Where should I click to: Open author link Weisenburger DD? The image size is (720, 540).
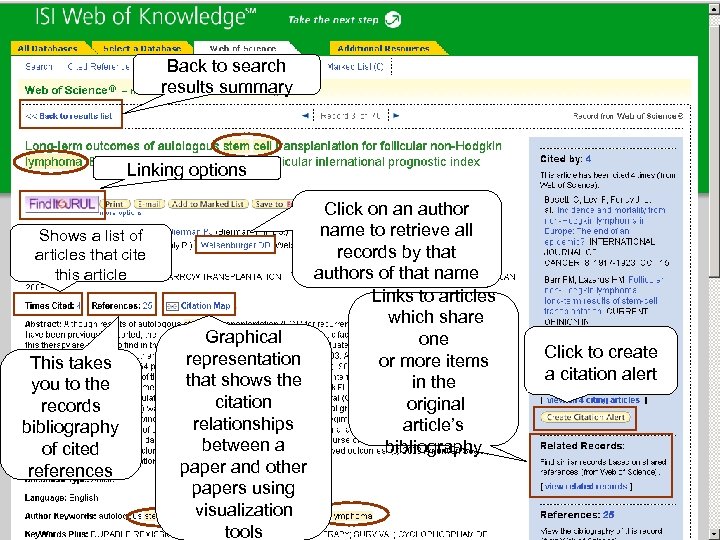236,245
